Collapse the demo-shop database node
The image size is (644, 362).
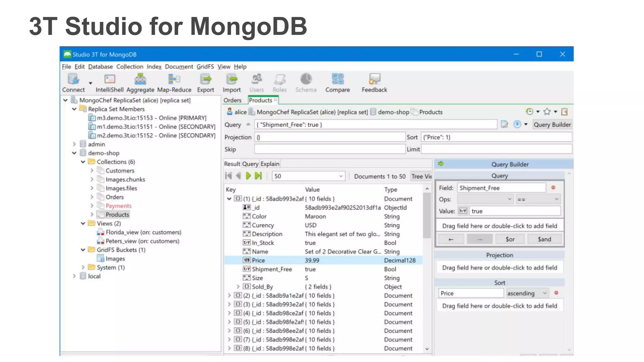click(x=74, y=153)
